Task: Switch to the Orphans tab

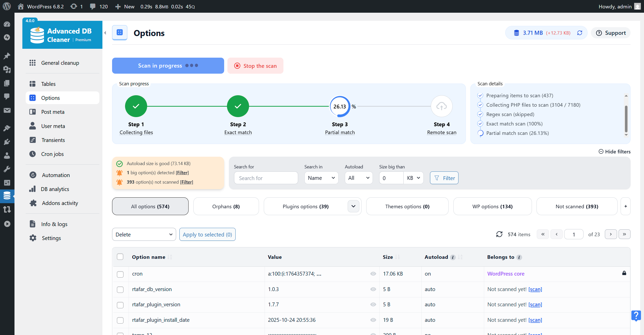Action: pyautogui.click(x=226, y=206)
